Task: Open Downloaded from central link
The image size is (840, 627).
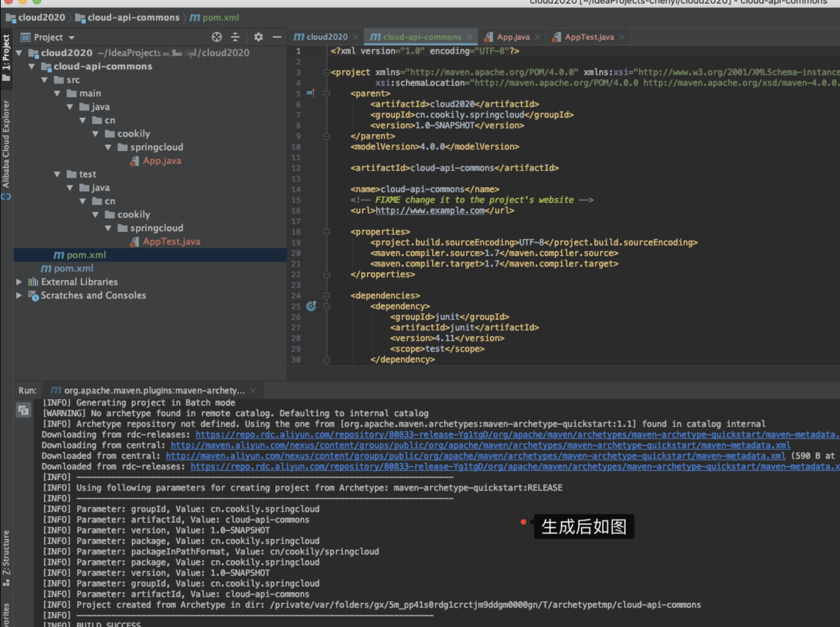Action: tap(475, 456)
